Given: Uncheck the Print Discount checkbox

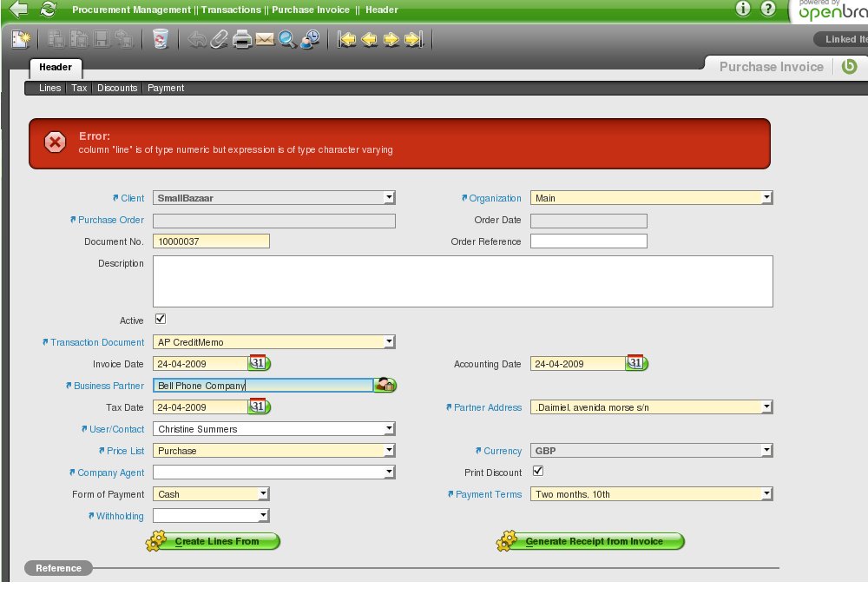Looking at the screenshot, I should pyautogui.click(x=537, y=472).
